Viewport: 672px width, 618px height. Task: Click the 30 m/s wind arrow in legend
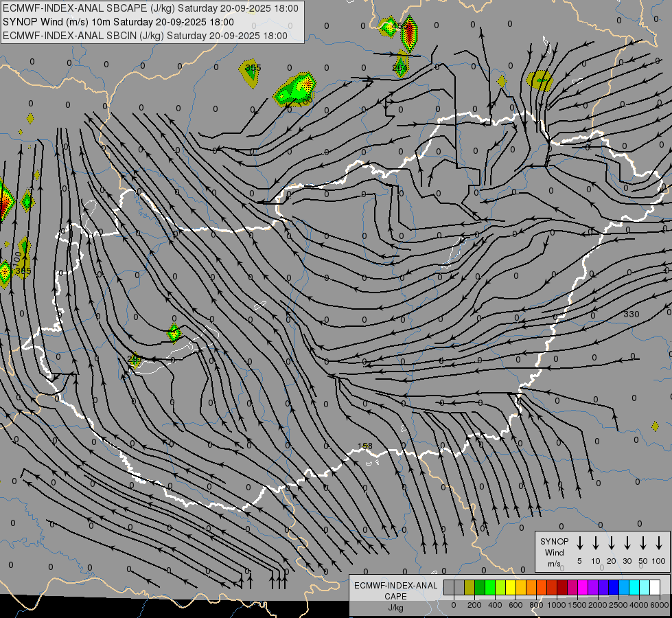627,543
